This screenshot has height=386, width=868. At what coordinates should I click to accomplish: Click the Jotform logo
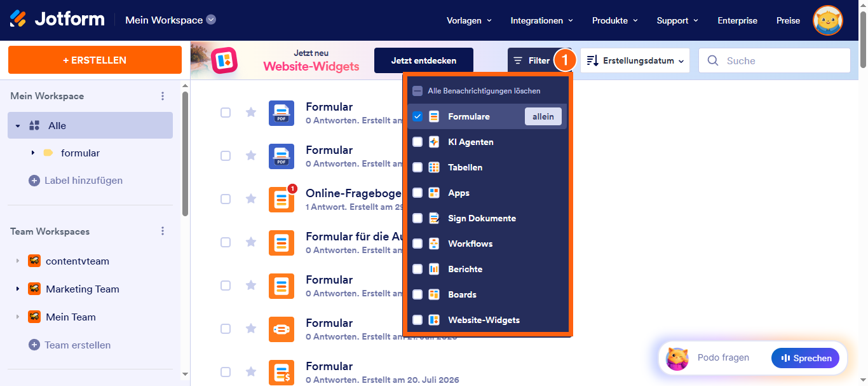57,19
